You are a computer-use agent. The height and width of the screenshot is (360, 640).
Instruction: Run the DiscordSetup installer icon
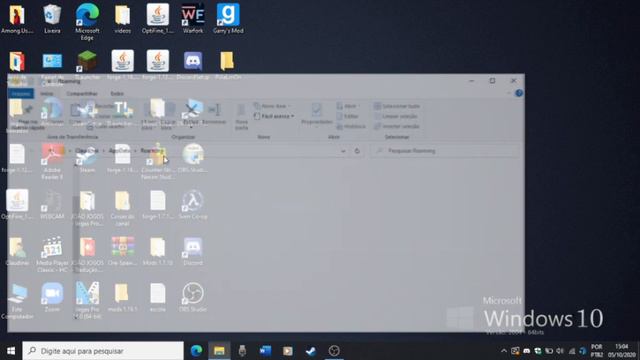pos(193,64)
